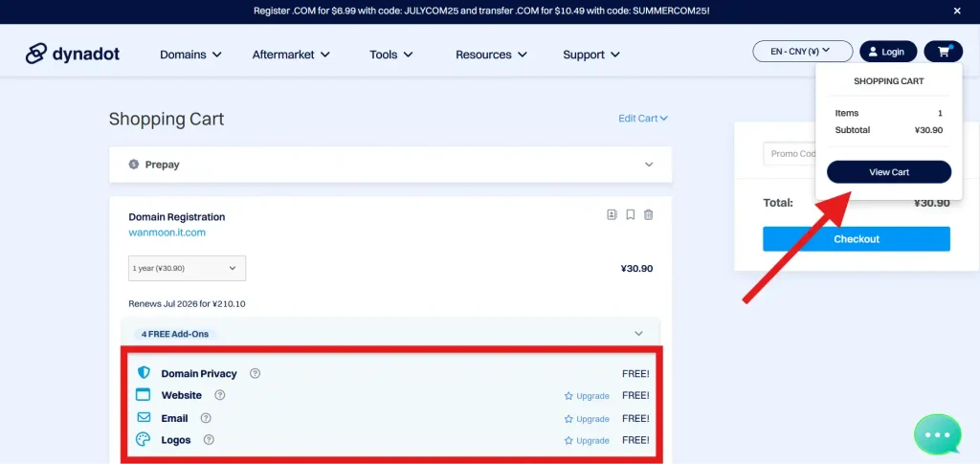The height and width of the screenshot is (464, 980).
Task: Click the Website add-on icon
Action: pos(144,395)
